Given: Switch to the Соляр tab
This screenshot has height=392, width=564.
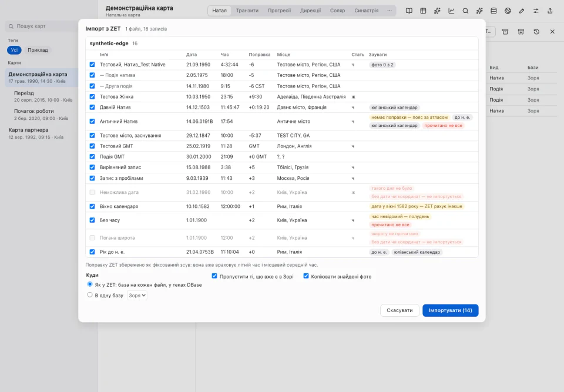Looking at the screenshot, I should click(337, 11).
